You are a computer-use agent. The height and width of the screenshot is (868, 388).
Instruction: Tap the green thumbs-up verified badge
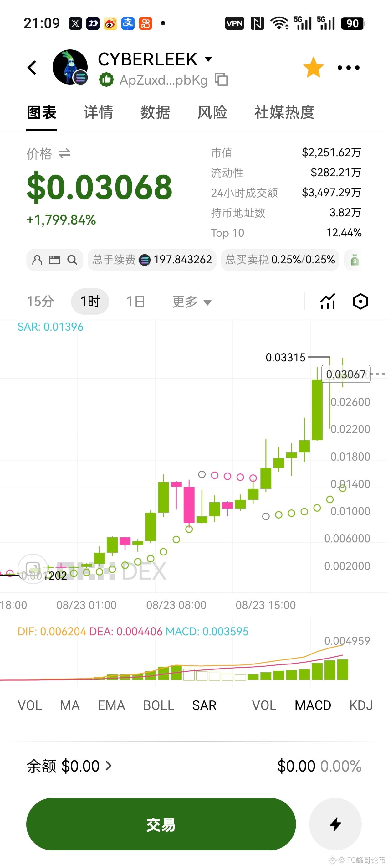[x=106, y=80]
